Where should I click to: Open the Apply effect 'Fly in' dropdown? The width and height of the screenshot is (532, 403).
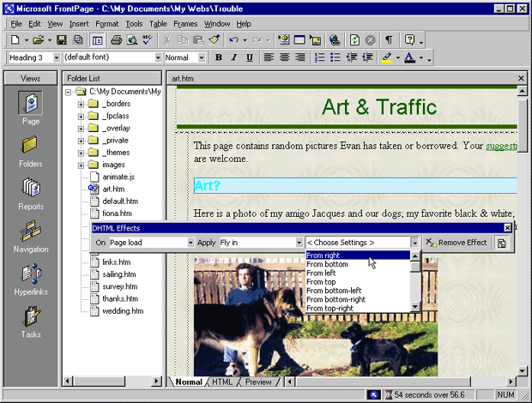[297, 243]
